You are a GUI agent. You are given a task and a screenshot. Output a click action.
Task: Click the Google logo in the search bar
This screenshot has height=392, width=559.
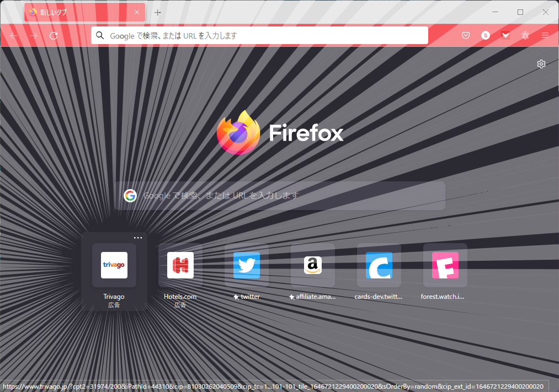130,195
